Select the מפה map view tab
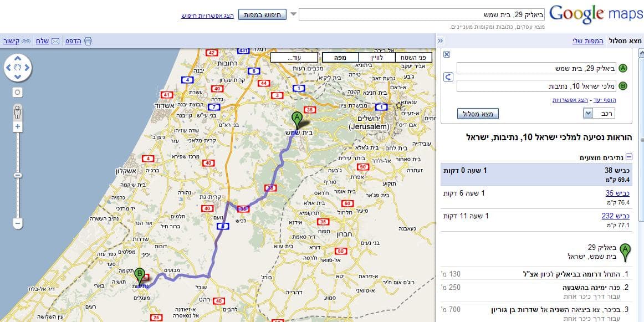This screenshot has width=644, height=322. [x=340, y=58]
